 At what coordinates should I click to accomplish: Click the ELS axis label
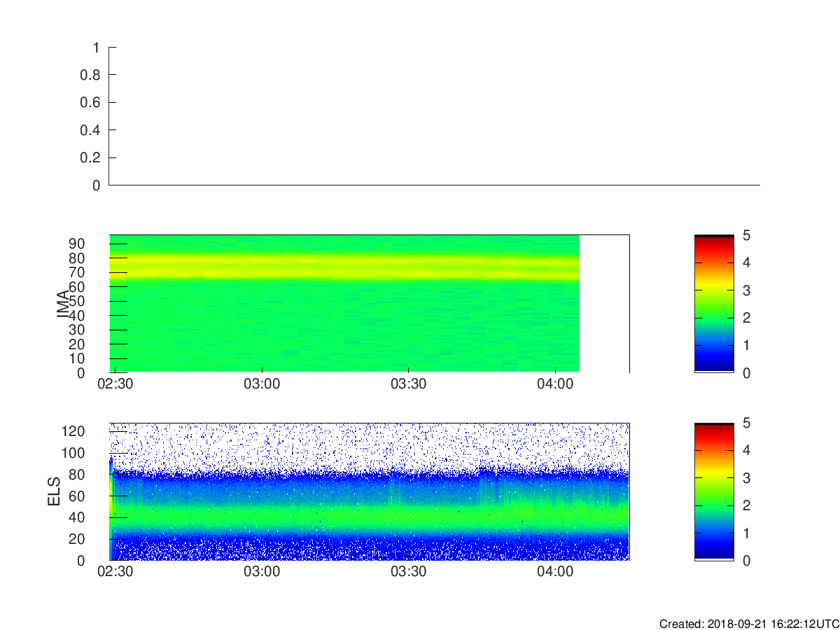click(x=55, y=491)
